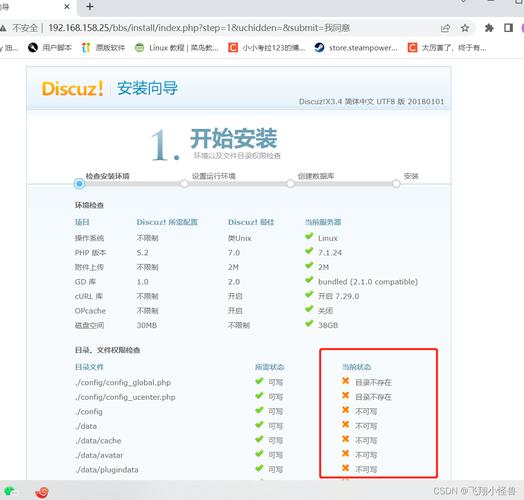Click orange X in ./data/avatar row

(346, 453)
